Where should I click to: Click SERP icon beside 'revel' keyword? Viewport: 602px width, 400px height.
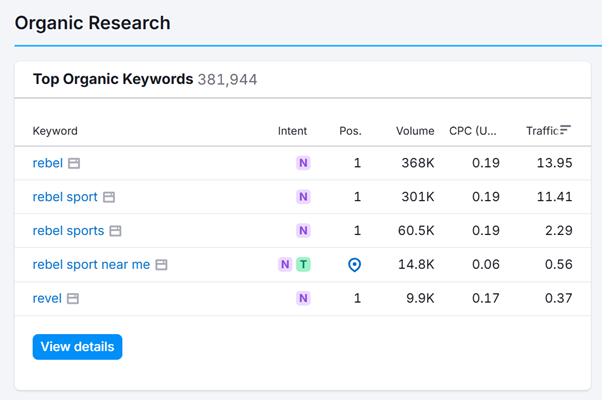pos(73,299)
